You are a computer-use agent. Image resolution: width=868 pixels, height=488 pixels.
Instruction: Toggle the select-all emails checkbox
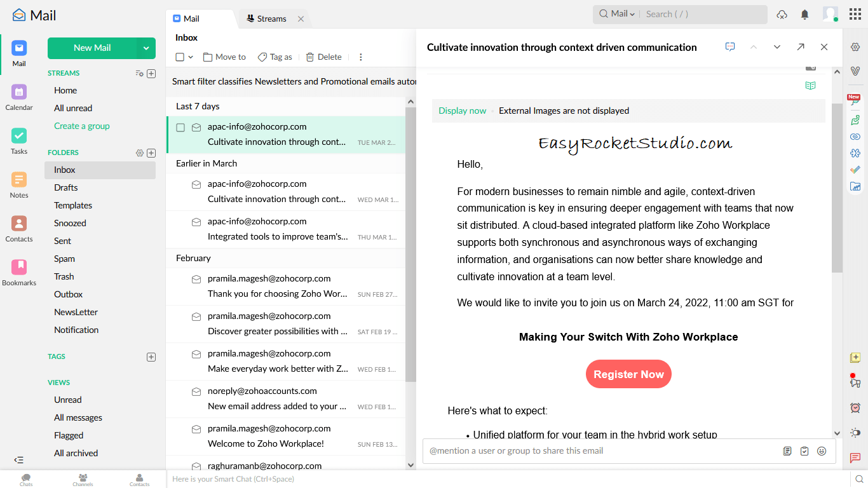[180, 57]
